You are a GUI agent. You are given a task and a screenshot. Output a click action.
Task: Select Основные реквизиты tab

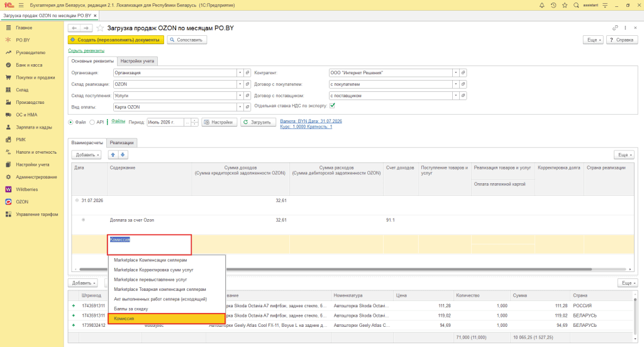(92, 61)
